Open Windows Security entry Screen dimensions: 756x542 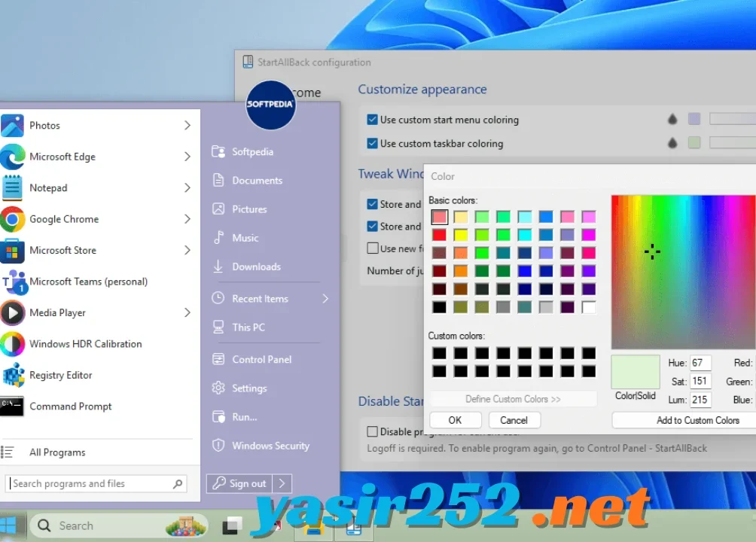(270, 446)
